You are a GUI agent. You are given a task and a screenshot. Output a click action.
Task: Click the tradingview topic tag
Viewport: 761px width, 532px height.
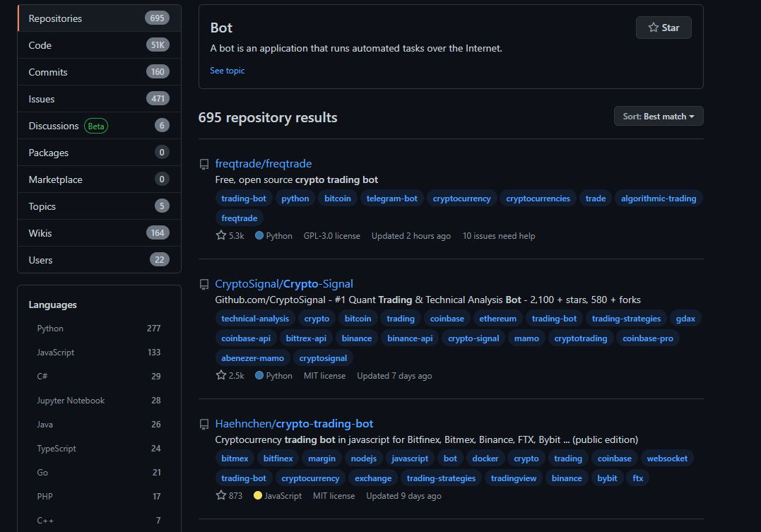[x=514, y=478]
